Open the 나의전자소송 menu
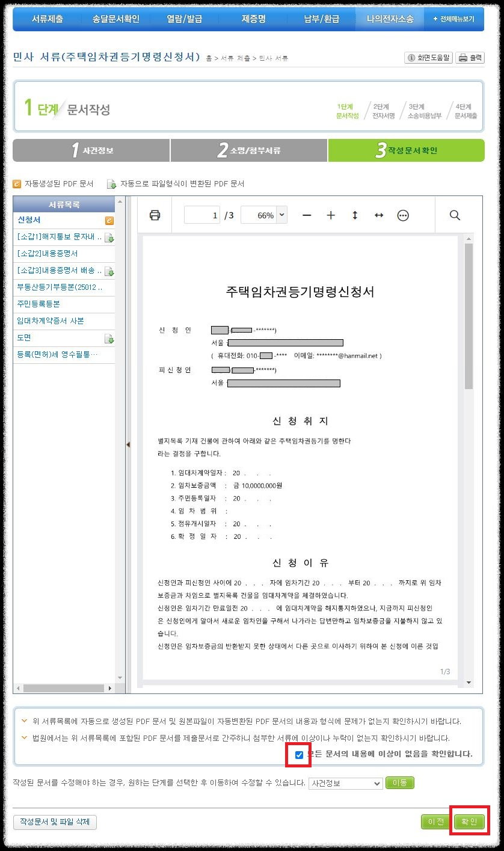The height and width of the screenshot is (851, 504). [390, 19]
